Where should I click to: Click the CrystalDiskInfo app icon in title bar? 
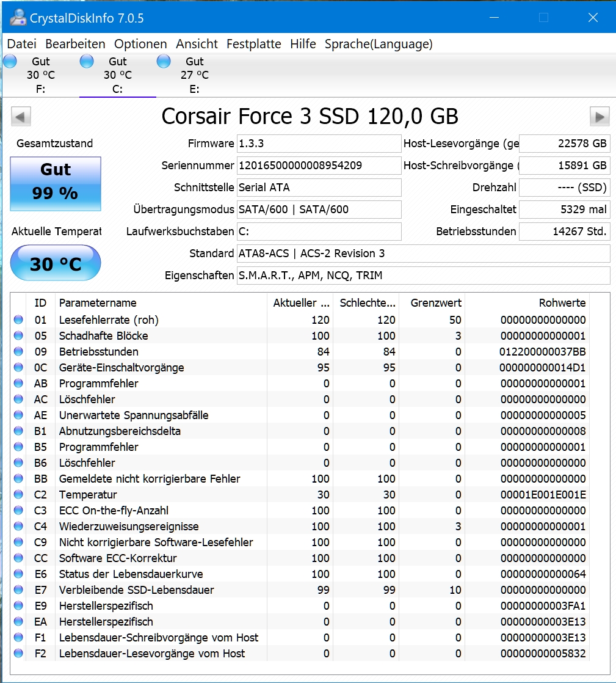(18, 18)
